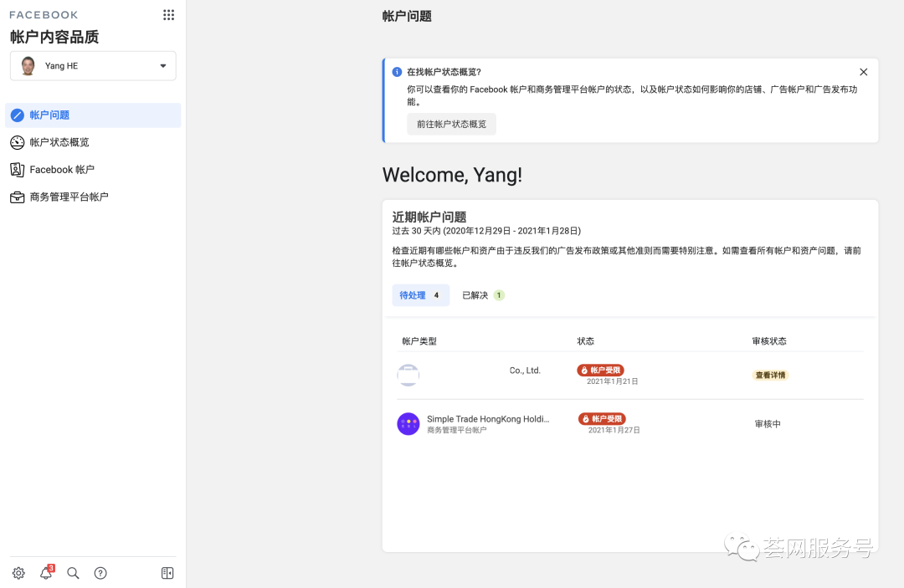Dismiss the account status info banner
This screenshot has height=588, width=904.
tap(863, 72)
